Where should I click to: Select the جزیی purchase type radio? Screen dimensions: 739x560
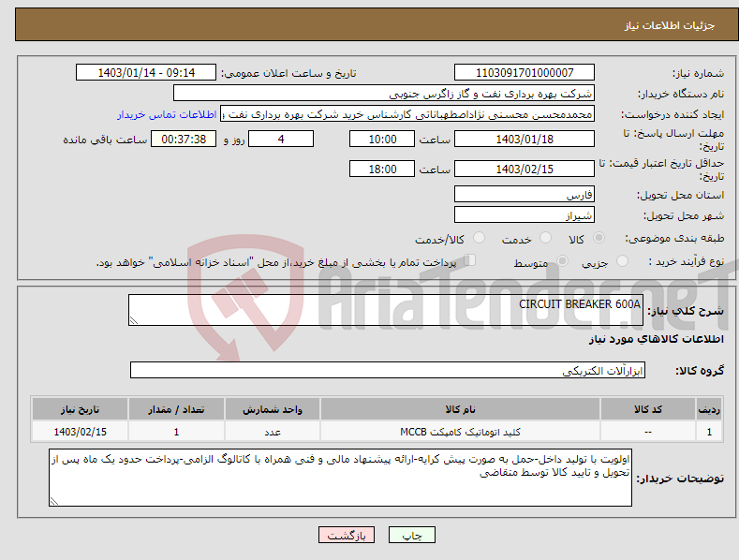[x=623, y=260]
